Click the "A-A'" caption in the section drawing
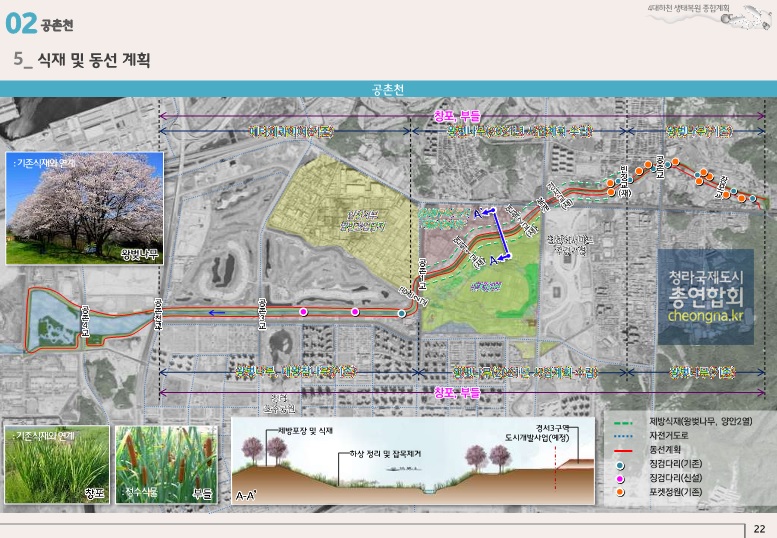This screenshot has height=538, width=777. tap(246, 495)
